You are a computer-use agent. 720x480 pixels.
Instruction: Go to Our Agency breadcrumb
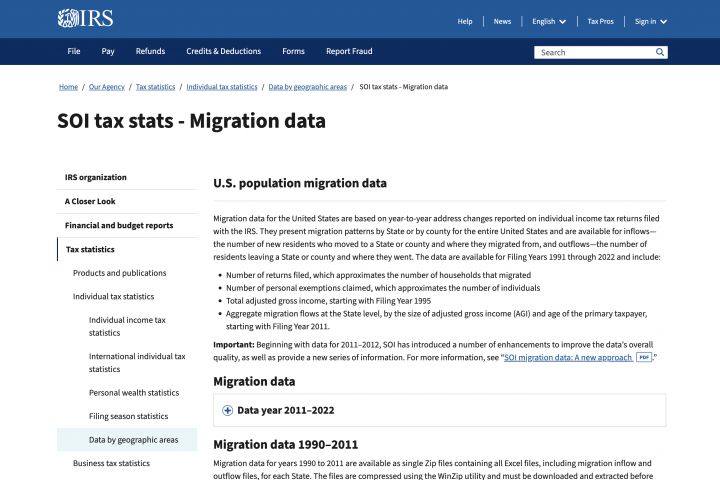pos(107,87)
